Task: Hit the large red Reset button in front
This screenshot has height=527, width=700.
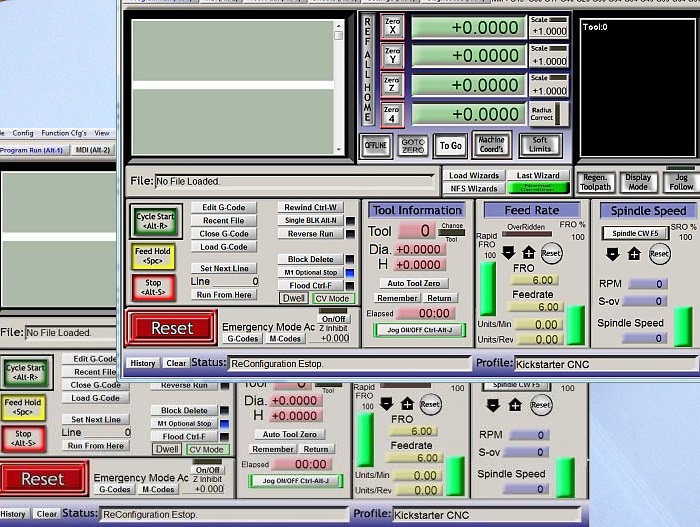Action: point(171,328)
